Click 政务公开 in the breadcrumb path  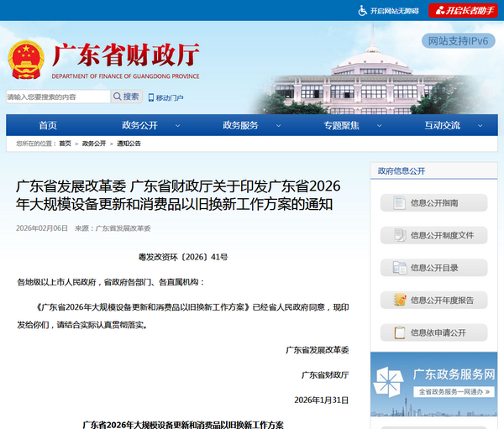[94, 144]
